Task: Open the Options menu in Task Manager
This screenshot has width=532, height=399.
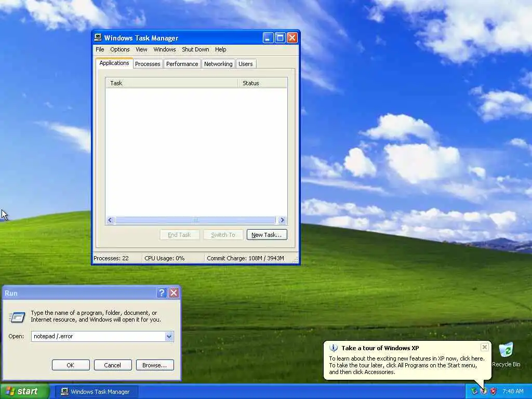Action: pos(120,49)
